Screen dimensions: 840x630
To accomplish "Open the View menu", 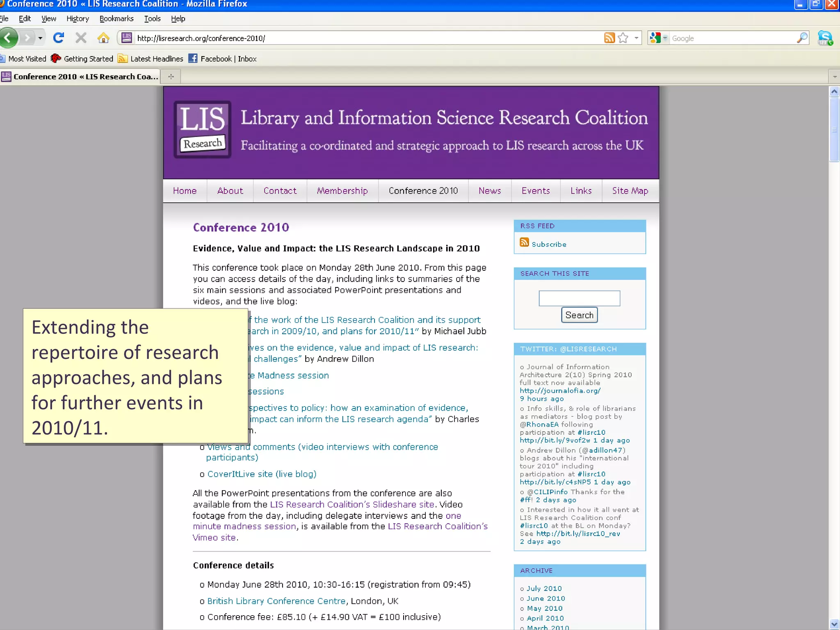I will tap(48, 18).
